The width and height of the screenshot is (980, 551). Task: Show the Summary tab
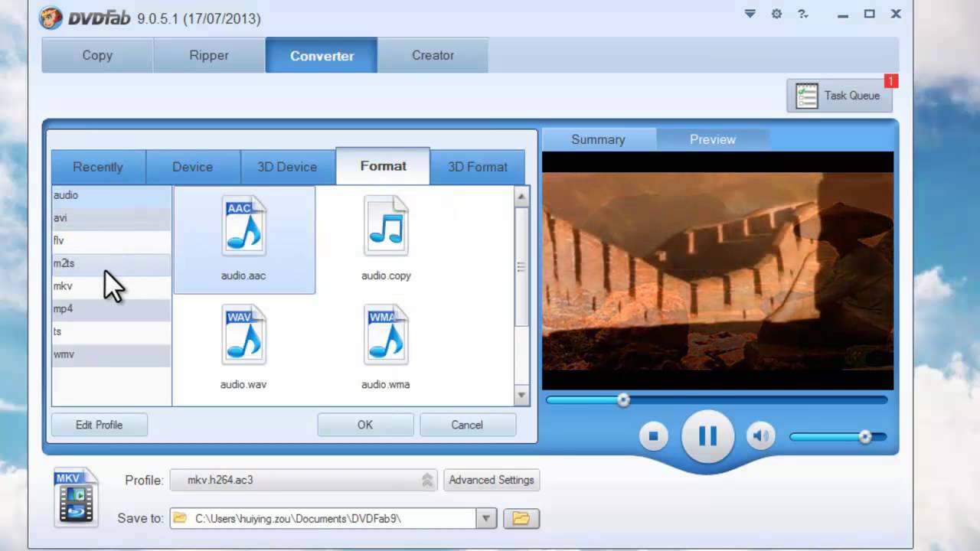[x=599, y=139]
